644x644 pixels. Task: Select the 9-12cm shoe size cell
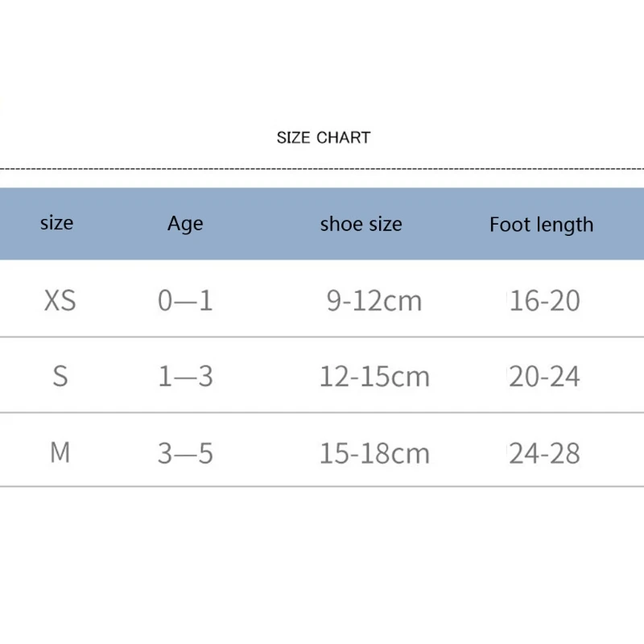[x=374, y=301]
